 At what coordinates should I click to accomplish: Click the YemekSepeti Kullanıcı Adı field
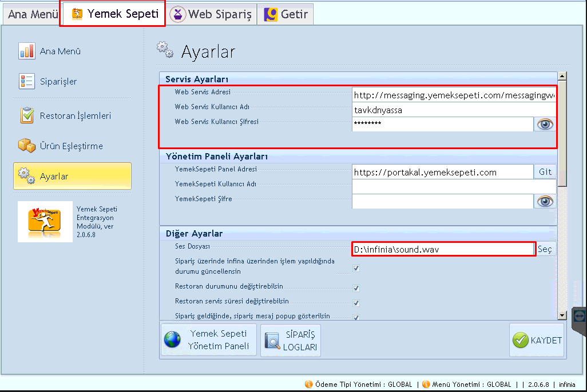tap(454, 187)
